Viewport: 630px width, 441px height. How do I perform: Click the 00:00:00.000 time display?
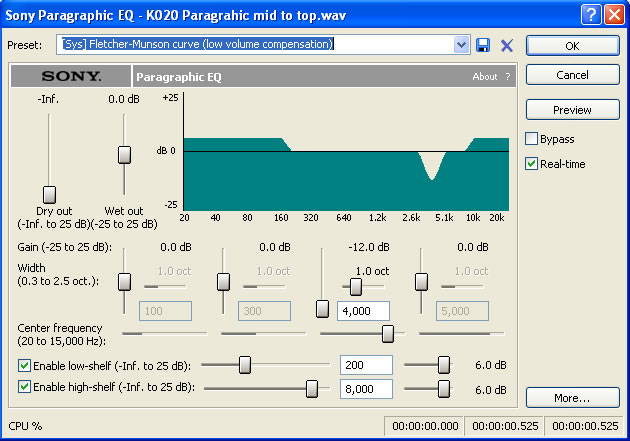pyautogui.click(x=425, y=426)
